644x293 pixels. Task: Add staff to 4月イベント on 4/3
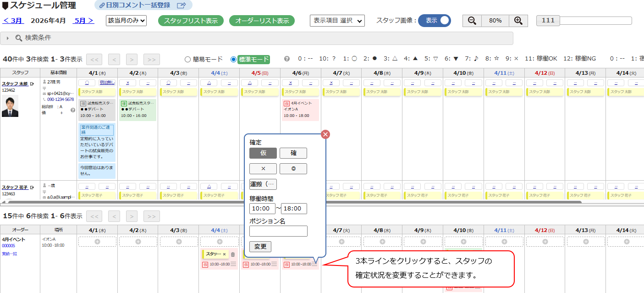click(178, 242)
